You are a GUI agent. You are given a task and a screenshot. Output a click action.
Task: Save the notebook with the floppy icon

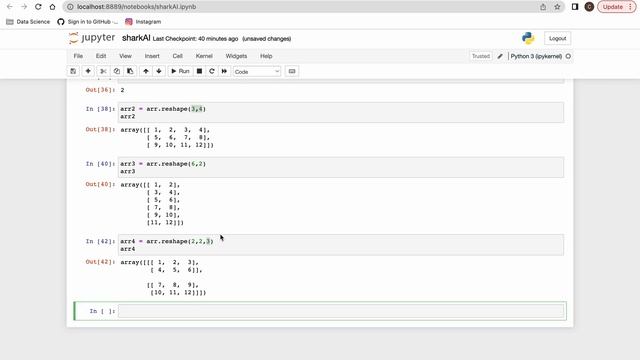pyautogui.click(x=73, y=71)
